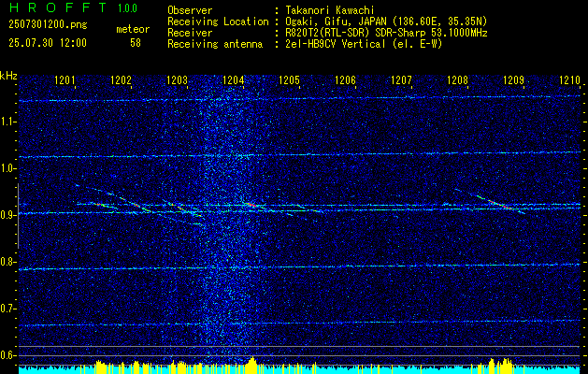Click the HROFFT title text
Image resolution: width=588 pixels, height=374 pixels.
click(58, 7)
